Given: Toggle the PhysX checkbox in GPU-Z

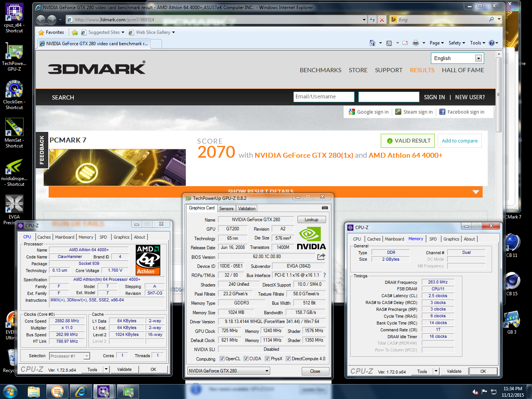Looking at the screenshot, I should [267, 359].
